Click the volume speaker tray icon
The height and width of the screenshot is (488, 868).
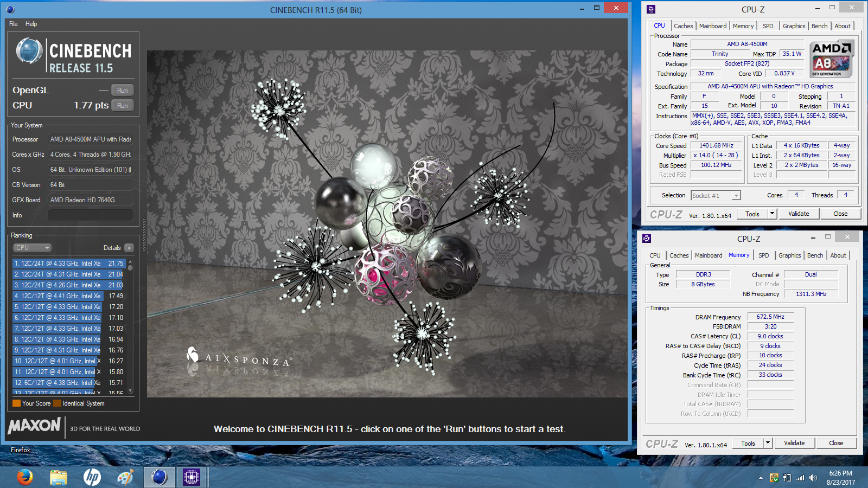813,478
